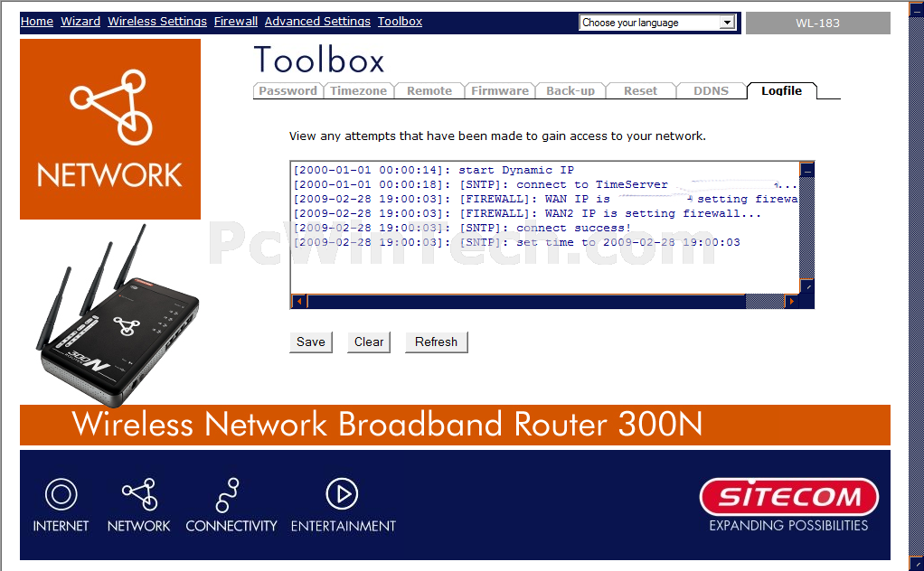The height and width of the screenshot is (571, 924).
Task: Open the Timezone tab
Action: 358,90
